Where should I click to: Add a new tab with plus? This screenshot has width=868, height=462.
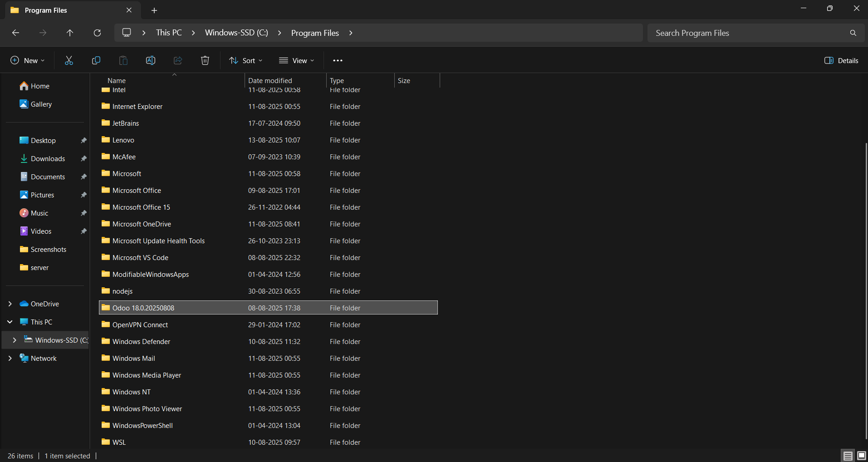tap(154, 10)
